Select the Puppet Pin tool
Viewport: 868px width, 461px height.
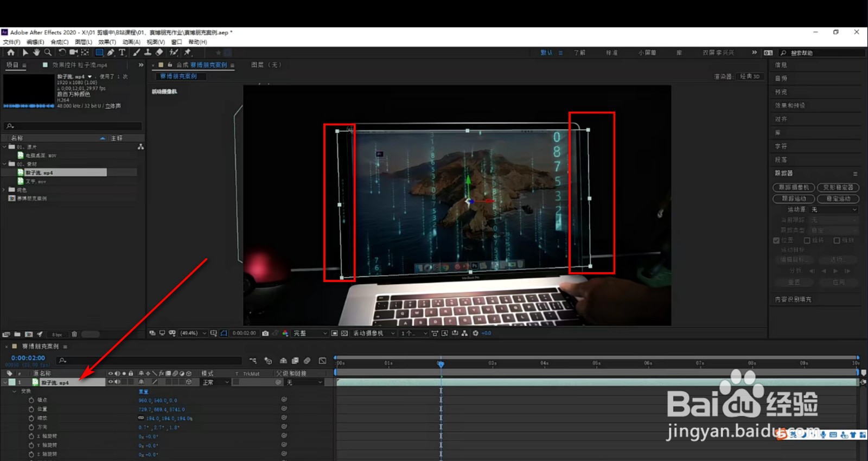pyautogui.click(x=188, y=53)
